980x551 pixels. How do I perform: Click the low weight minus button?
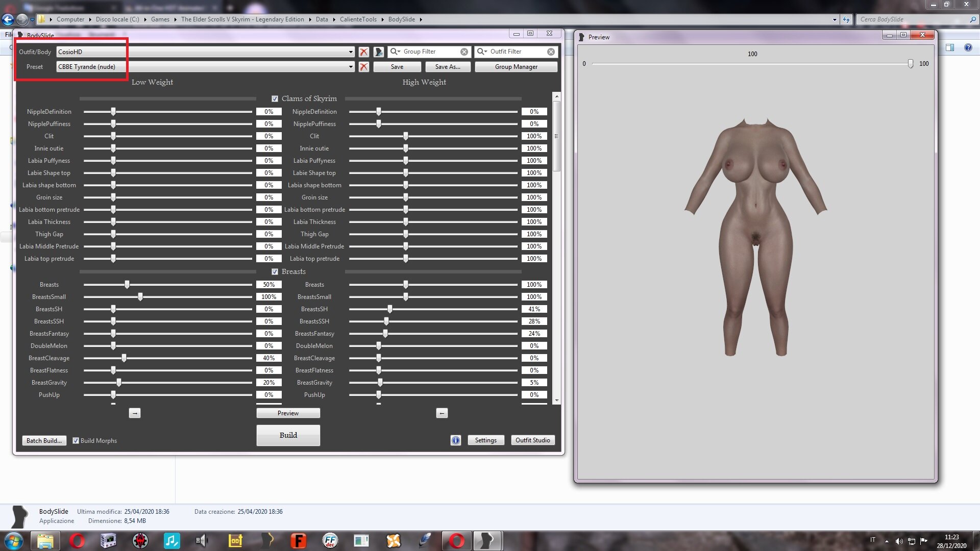coord(135,413)
